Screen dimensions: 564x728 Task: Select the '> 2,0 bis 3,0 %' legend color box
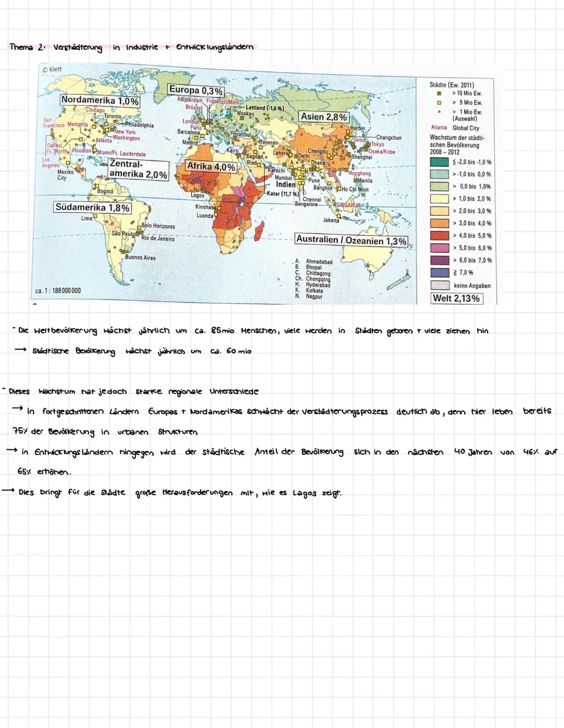(439, 211)
